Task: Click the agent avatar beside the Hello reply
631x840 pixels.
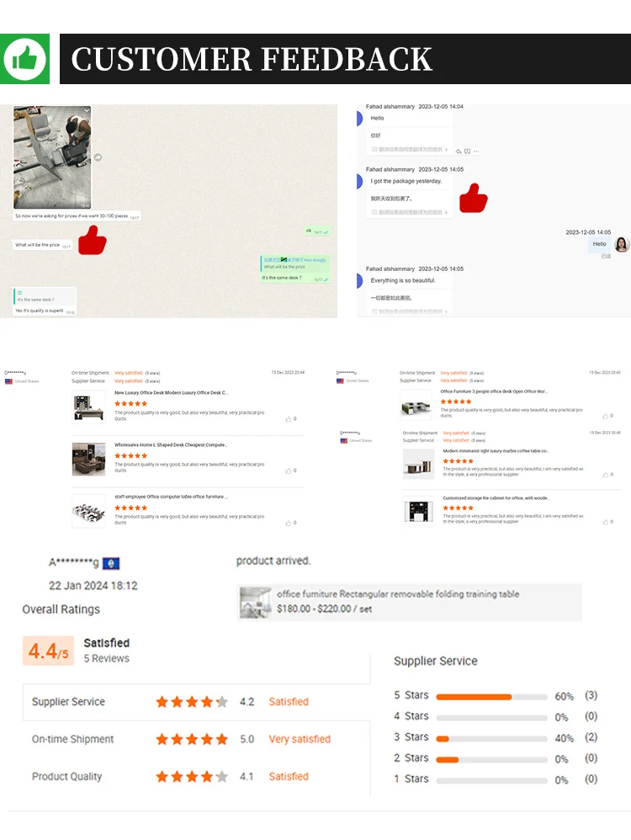Action: tap(622, 244)
